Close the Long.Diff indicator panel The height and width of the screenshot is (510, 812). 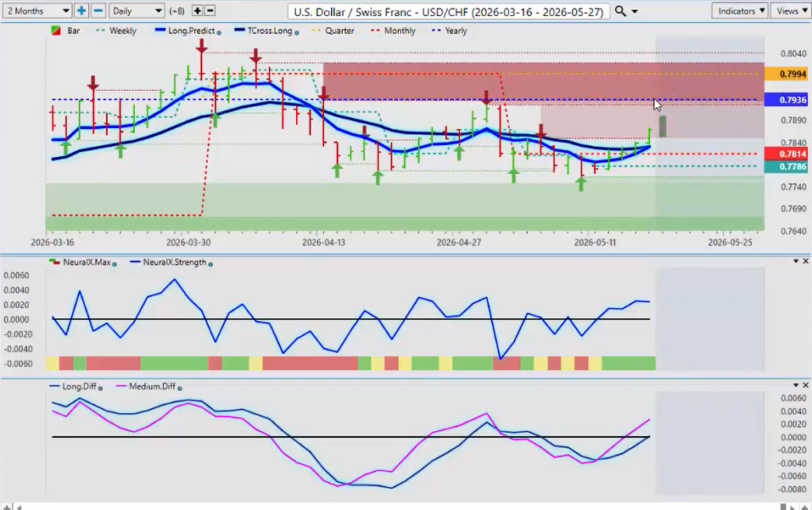point(805,385)
